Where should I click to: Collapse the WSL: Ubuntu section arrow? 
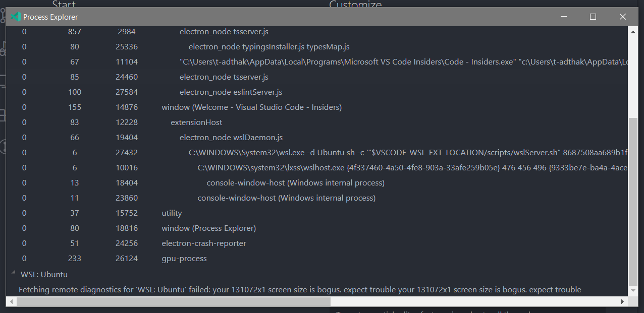[13, 273]
